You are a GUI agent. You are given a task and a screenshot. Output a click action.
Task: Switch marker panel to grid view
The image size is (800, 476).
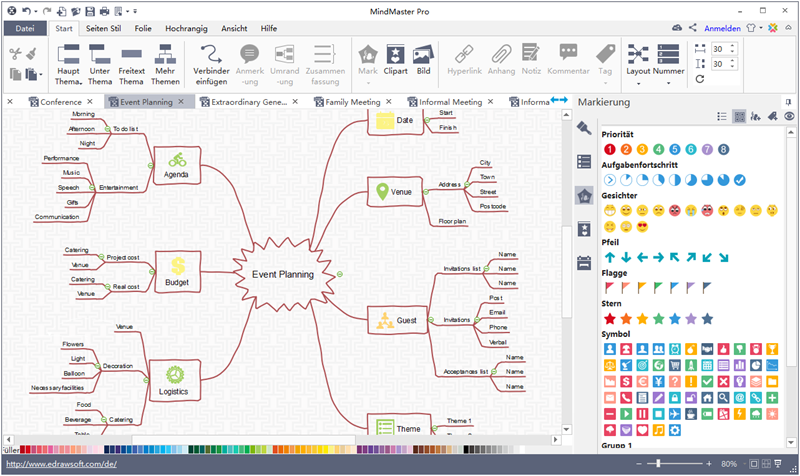coord(739,117)
